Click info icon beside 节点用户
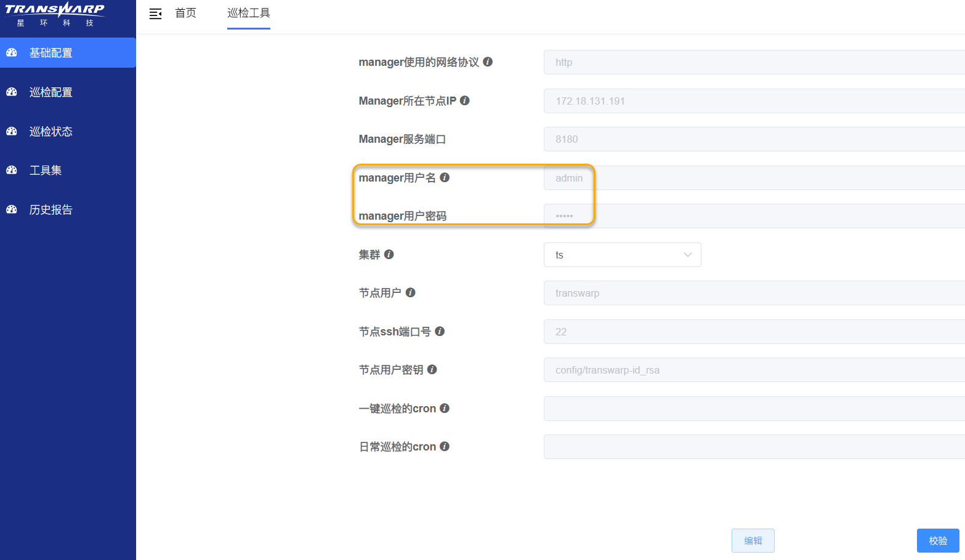This screenshot has width=965, height=560. pyautogui.click(x=411, y=292)
